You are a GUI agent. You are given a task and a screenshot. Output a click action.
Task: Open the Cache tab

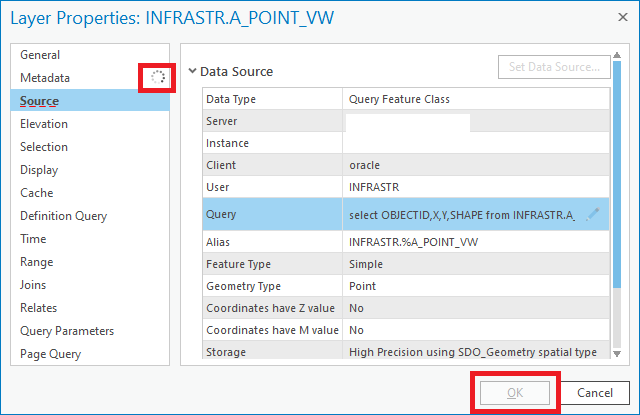pyautogui.click(x=36, y=193)
